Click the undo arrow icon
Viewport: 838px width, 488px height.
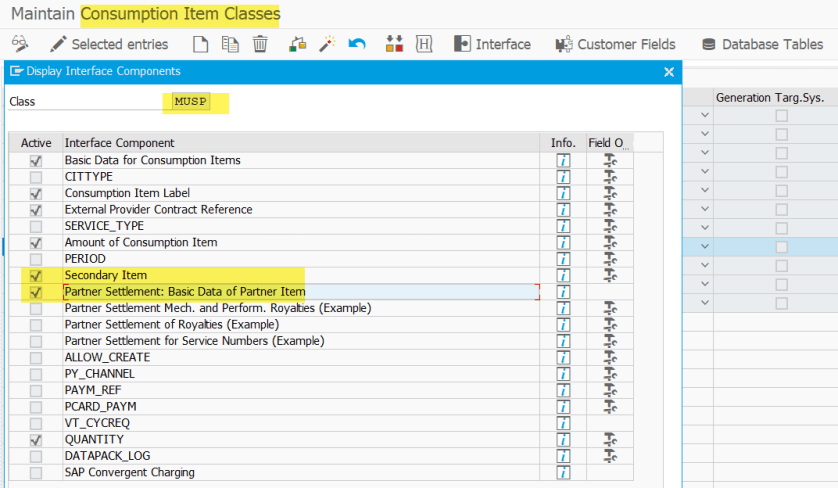pyautogui.click(x=358, y=44)
